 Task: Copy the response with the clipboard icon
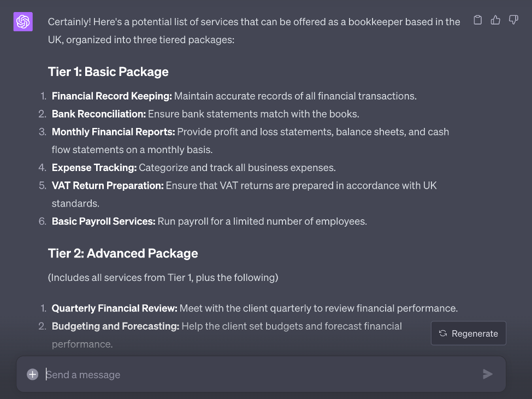(x=477, y=20)
